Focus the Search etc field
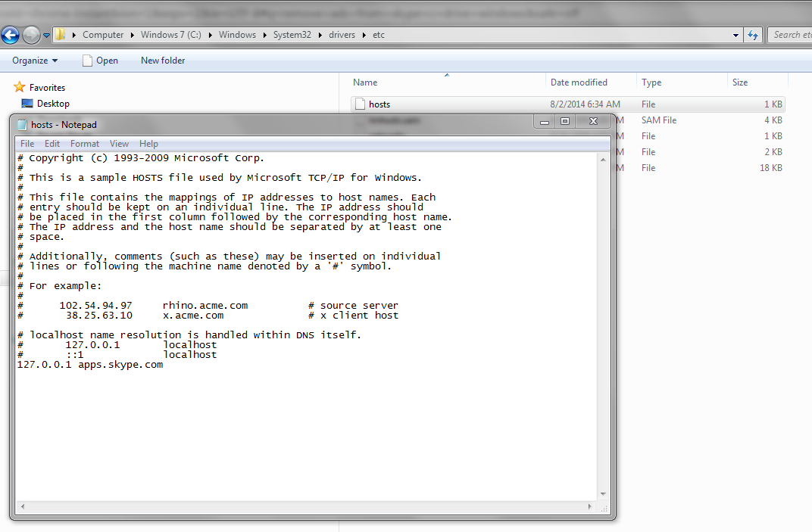Viewport: 812px width, 532px height. coord(792,35)
